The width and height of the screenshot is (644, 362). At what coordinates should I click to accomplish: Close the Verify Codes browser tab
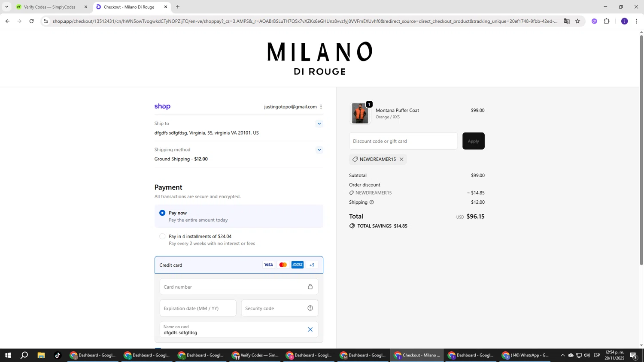click(x=86, y=7)
